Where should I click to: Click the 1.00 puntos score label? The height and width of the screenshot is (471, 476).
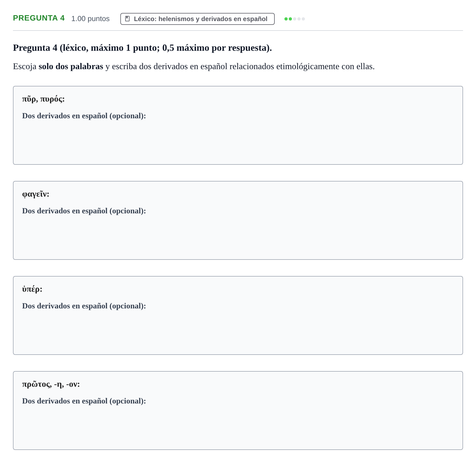tap(90, 19)
